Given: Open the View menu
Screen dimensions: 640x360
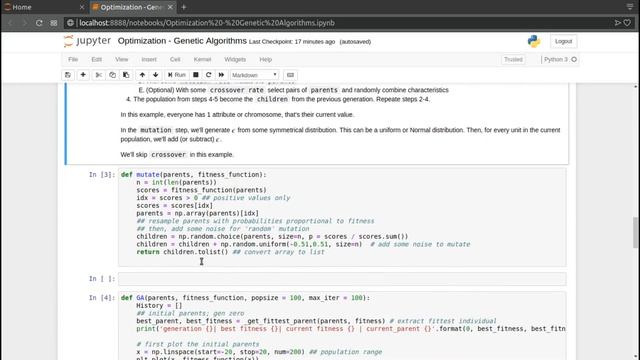Looking at the screenshot, I should (x=122, y=60).
